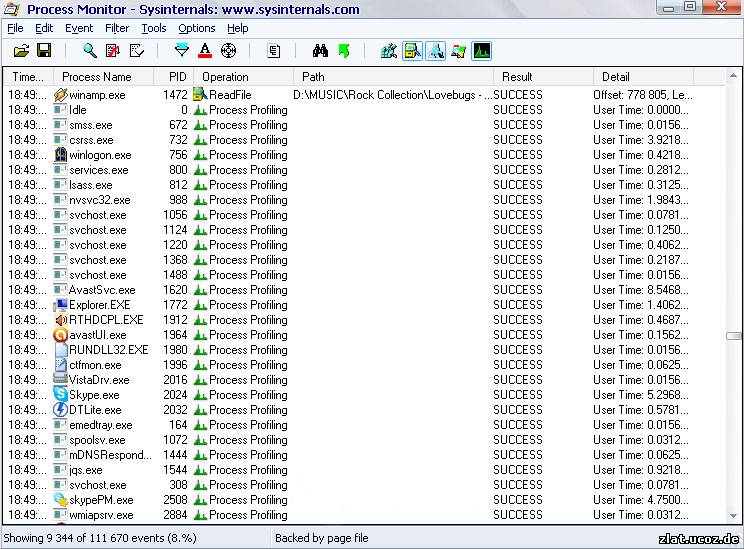Select the smss.exe process name
Screen dimensions: 744x549
[x=91, y=125]
